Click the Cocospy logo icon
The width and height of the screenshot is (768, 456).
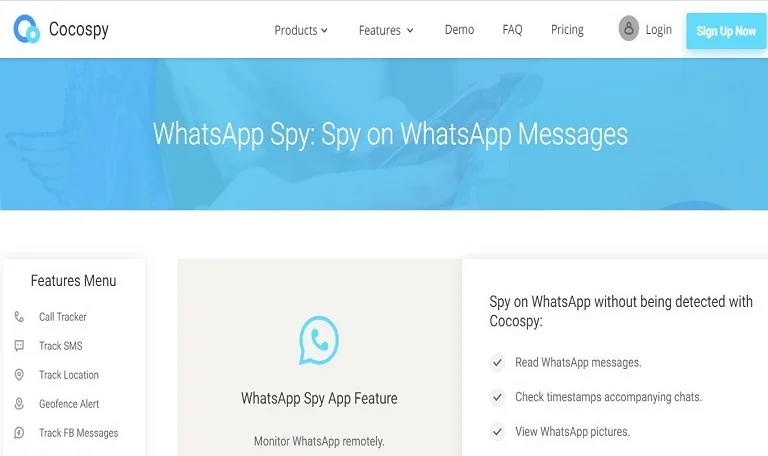coord(26,29)
